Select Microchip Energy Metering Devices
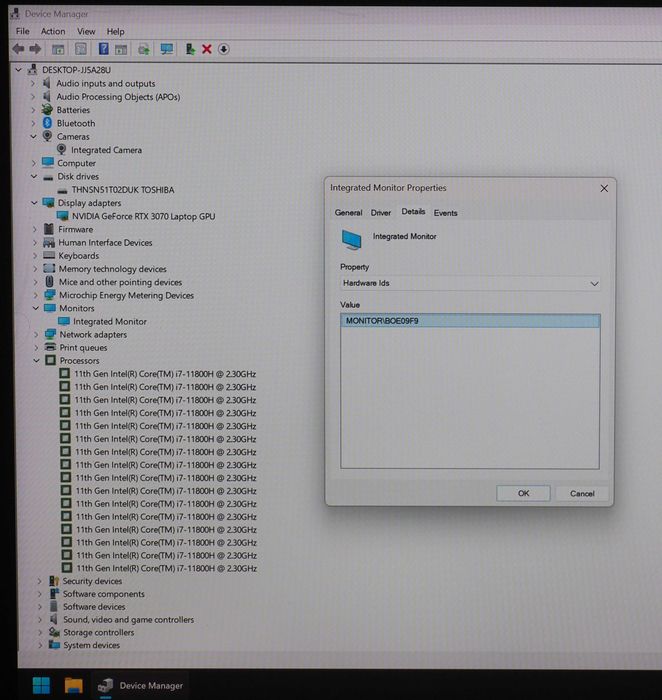 (x=126, y=295)
